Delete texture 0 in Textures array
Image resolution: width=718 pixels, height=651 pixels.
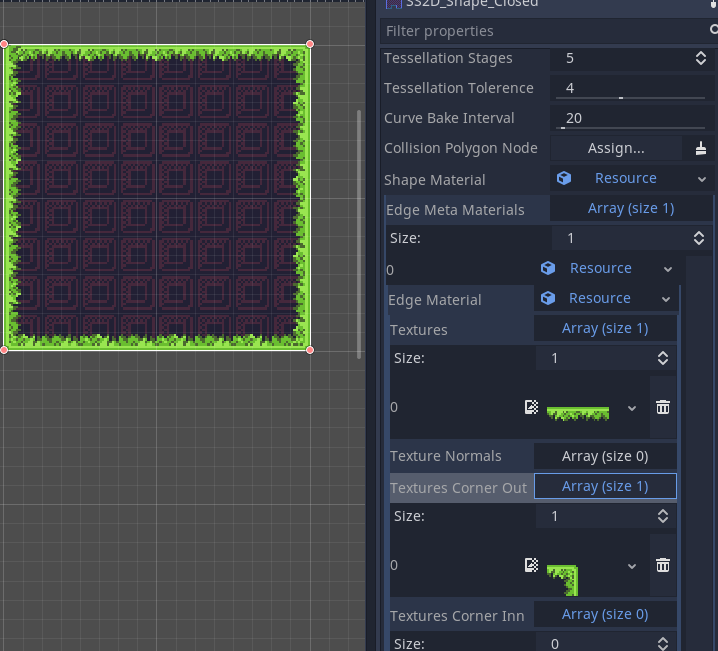[662, 407]
